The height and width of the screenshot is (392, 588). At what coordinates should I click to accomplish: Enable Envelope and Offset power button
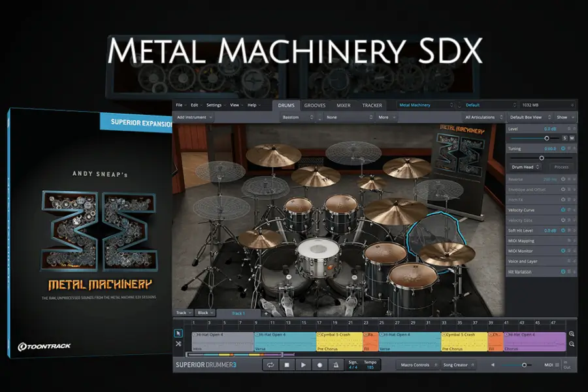coord(563,189)
